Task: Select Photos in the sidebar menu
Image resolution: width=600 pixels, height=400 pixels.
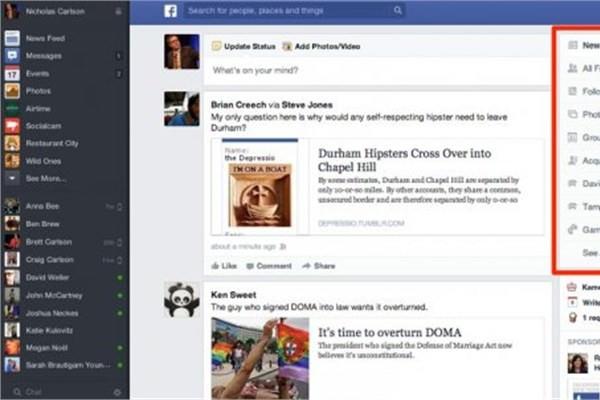Action: [38, 91]
